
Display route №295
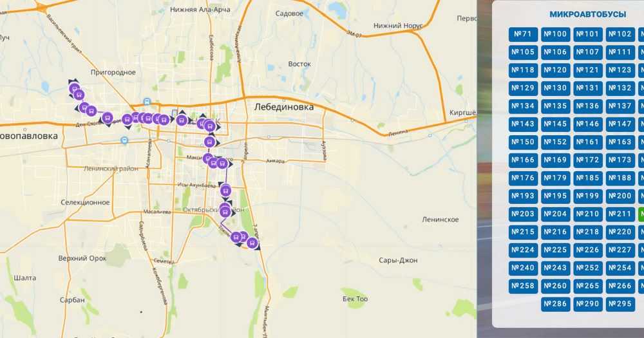click(x=620, y=304)
